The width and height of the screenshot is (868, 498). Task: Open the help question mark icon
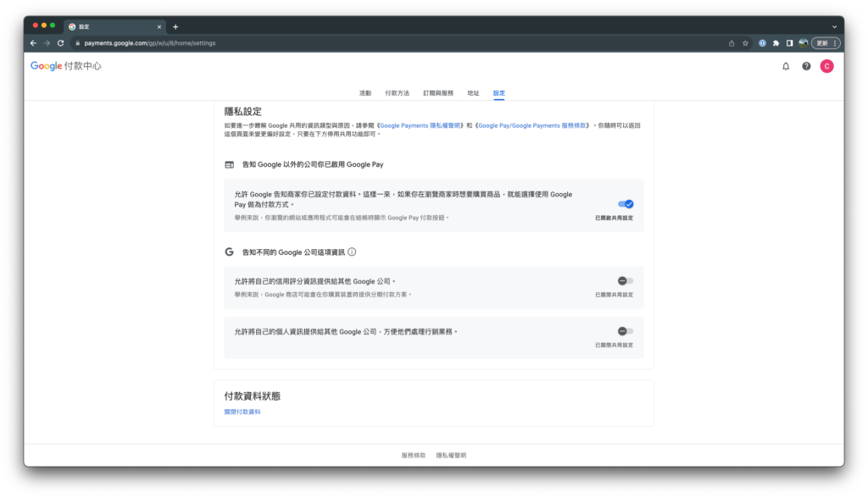tap(806, 66)
